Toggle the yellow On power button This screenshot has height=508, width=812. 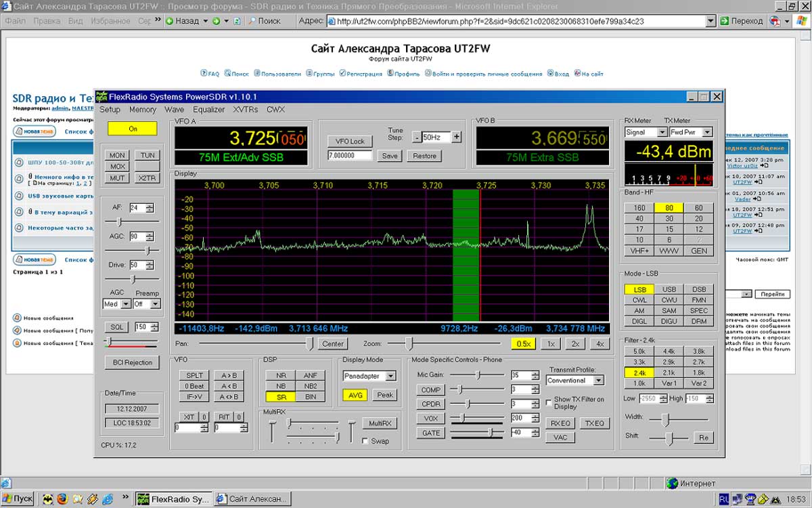(x=133, y=128)
